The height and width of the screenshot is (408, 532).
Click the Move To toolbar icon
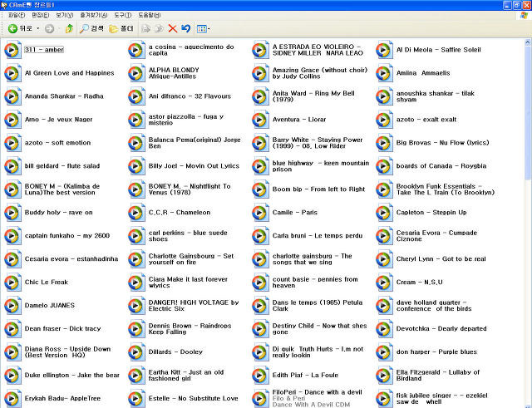[x=146, y=29]
